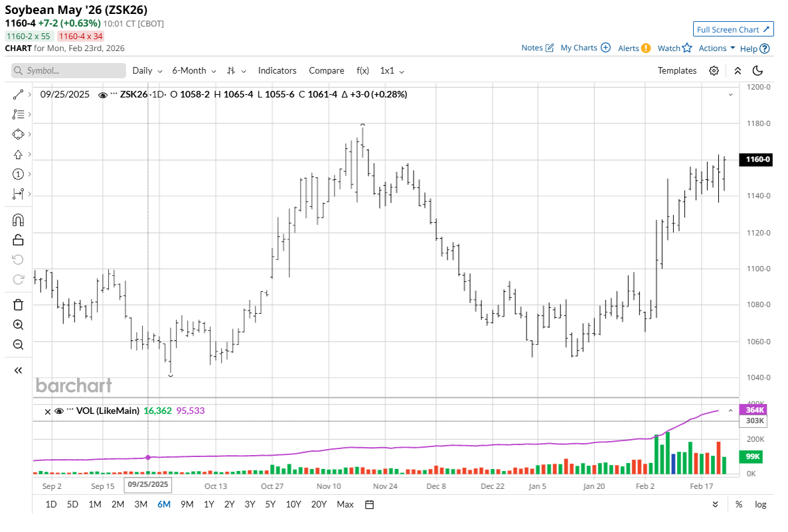Toggle the drawing lock icon
This screenshot has width=788, height=532.
pyautogui.click(x=18, y=240)
